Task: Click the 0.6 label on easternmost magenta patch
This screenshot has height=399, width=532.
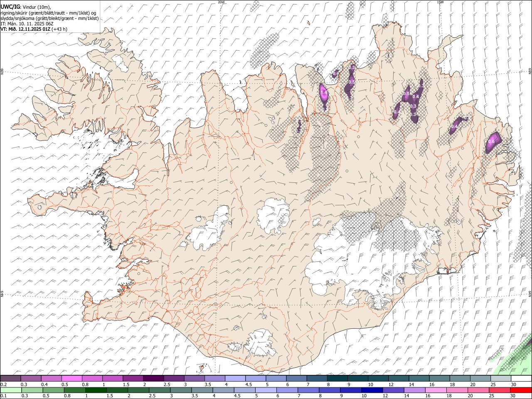Action: click(x=491, y=142)
